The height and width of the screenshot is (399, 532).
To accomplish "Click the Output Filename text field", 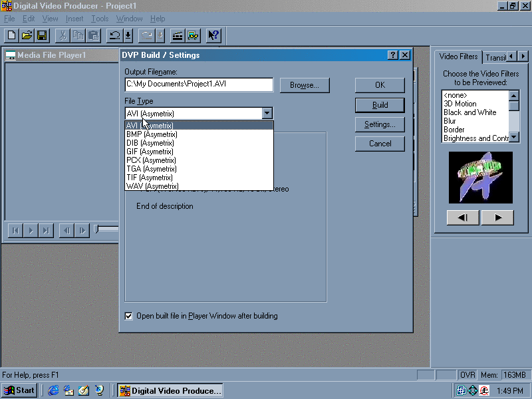I will coord(199,84).
